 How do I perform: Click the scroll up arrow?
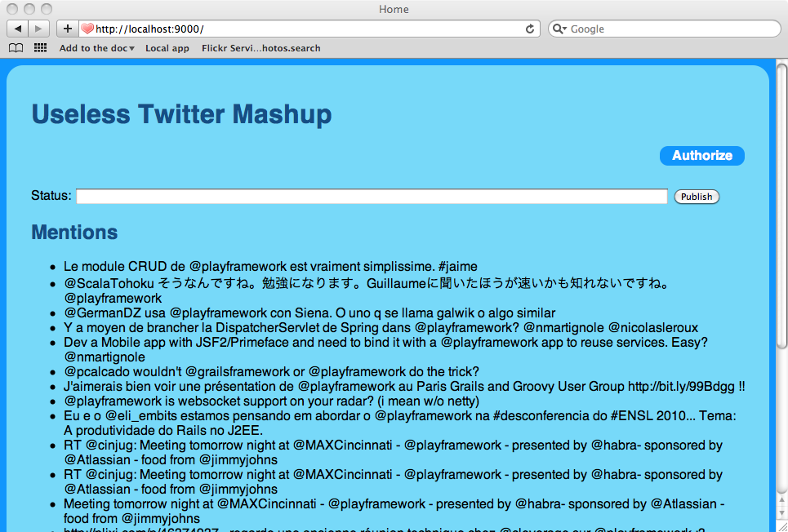pyautogui.click(x=781, y=500)
